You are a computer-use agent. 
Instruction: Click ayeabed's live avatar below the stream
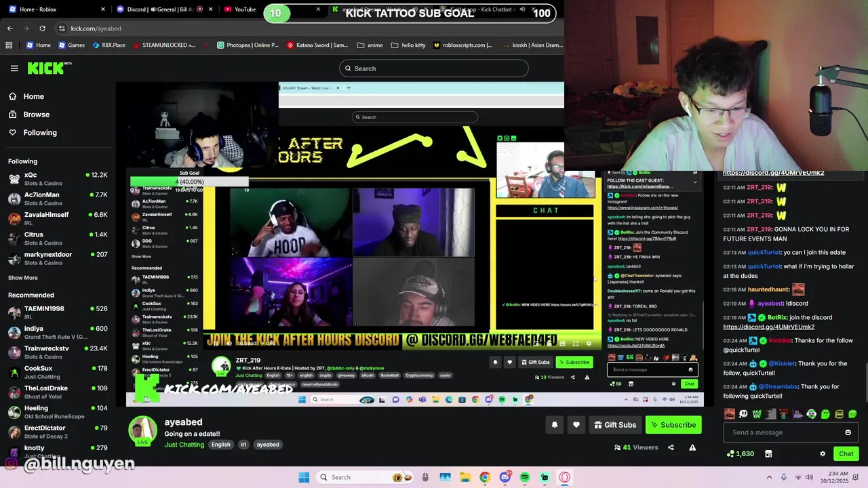pos(143,431)
